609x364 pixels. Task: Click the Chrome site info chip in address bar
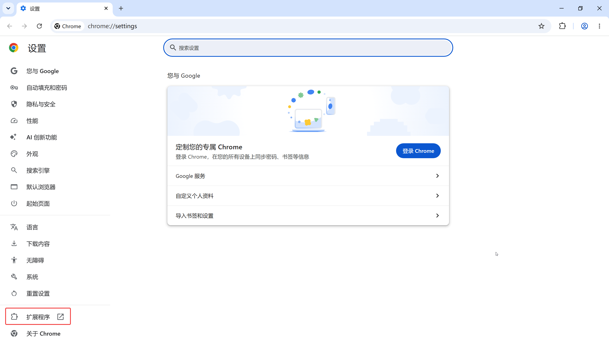point(68,26)
